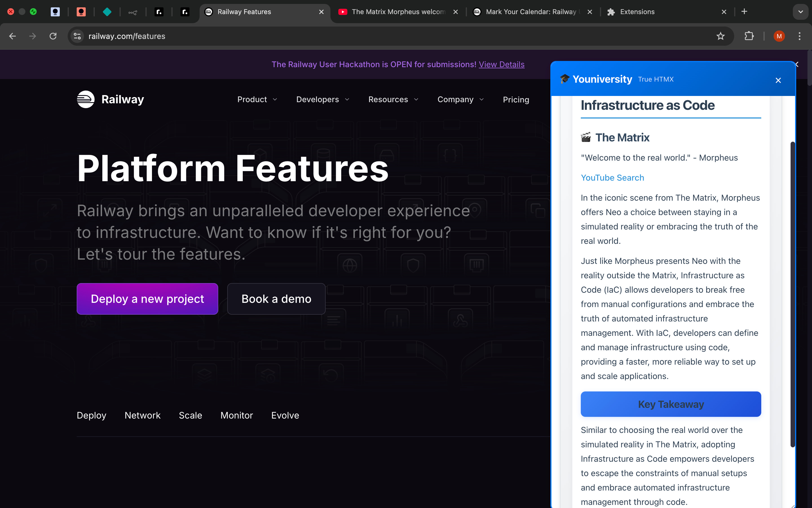Close the Extensions tab
Viewport: 812px width, 508px height.
pyautogui.click(x=724, y=12)
